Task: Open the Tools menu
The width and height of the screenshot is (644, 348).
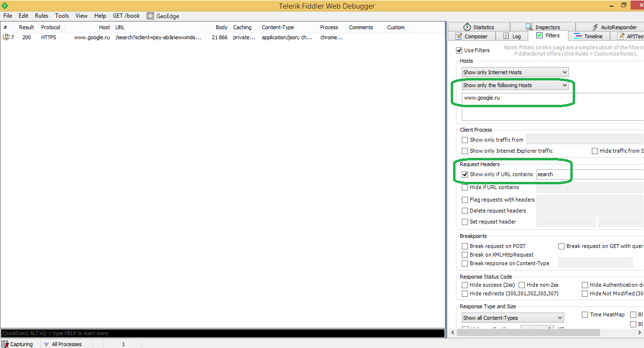Action: (62, 16)
